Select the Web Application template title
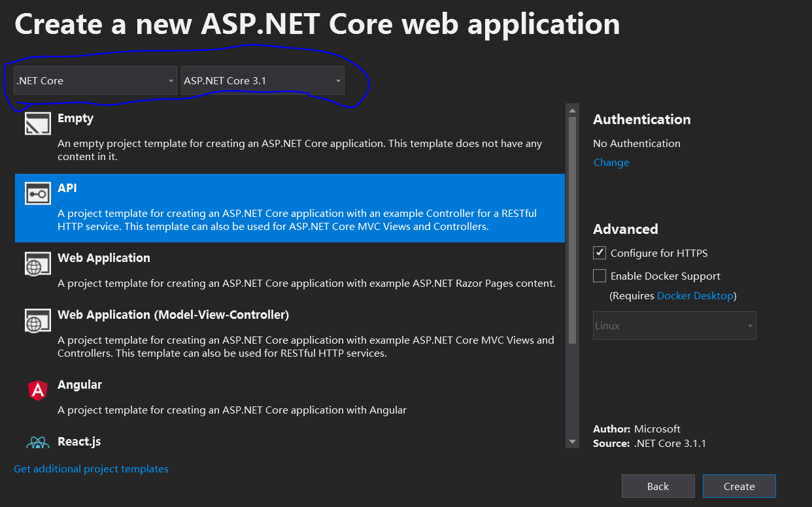 pos(104,258)
